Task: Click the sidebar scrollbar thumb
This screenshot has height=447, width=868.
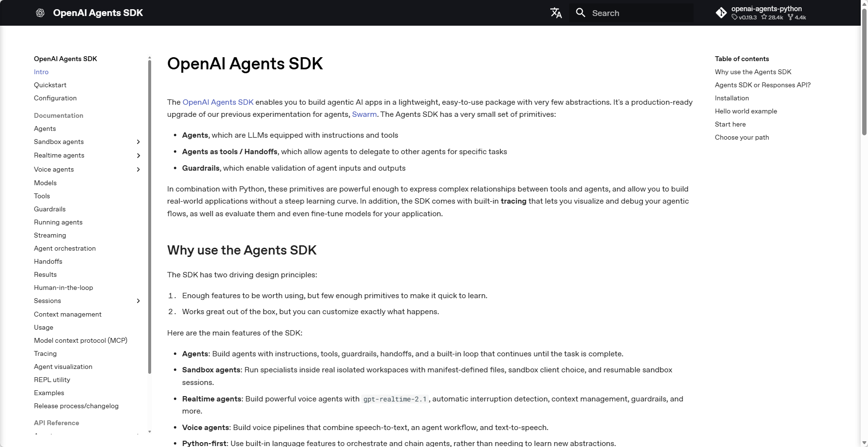Action: (x=149, y=217)
